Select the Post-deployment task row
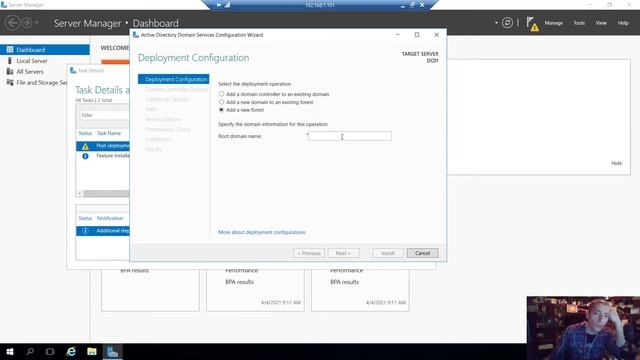640x360 pixels. tap(103, 146)
